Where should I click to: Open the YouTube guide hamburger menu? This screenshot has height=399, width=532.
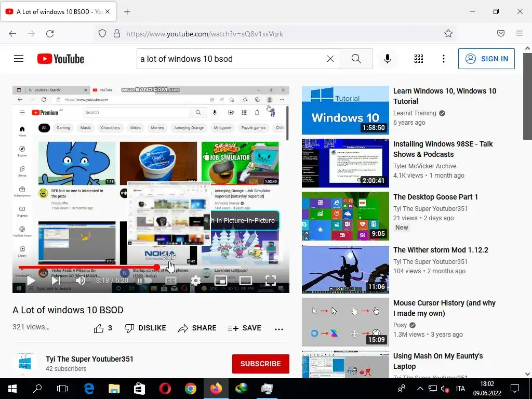coord(19,59)
